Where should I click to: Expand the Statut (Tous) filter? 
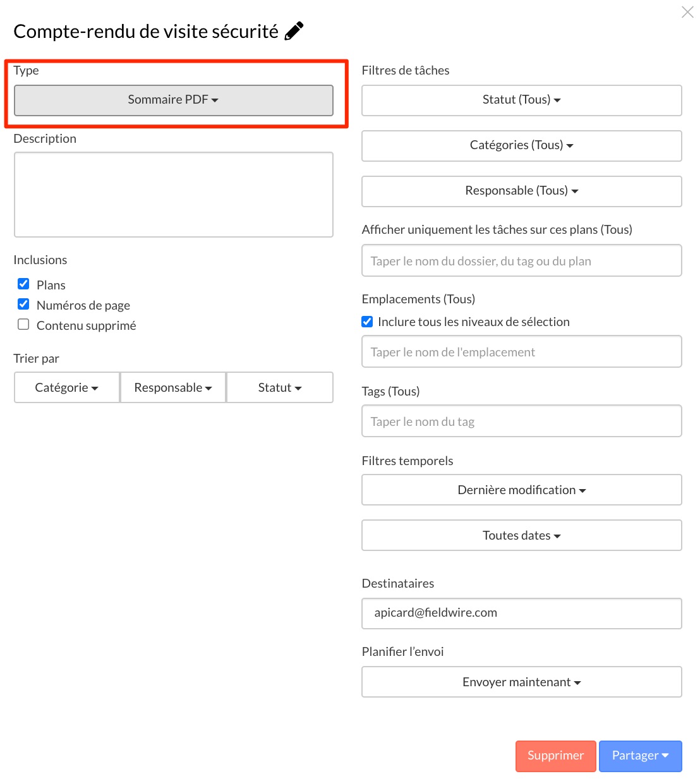point(521,100)
